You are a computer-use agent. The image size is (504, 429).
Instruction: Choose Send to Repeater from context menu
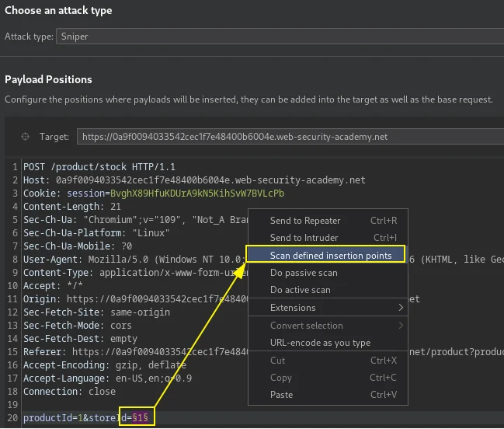328,221
